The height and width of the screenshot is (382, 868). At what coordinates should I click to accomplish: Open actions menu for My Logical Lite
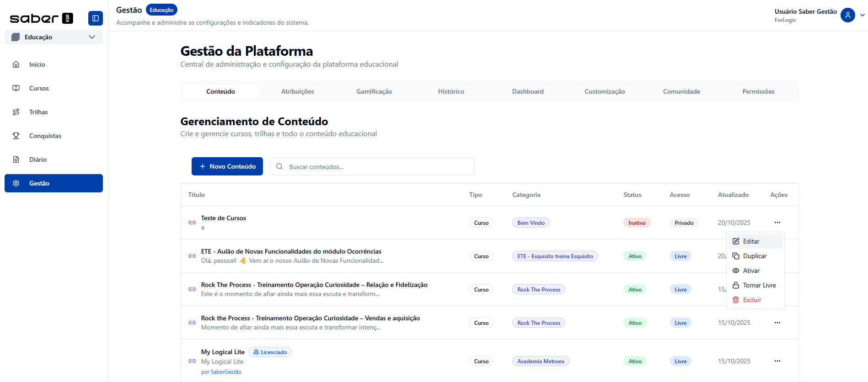tap(777, 361)
